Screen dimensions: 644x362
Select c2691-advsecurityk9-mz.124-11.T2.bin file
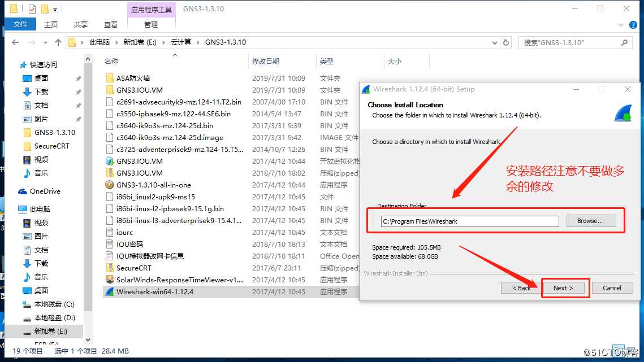click(179, 102)
